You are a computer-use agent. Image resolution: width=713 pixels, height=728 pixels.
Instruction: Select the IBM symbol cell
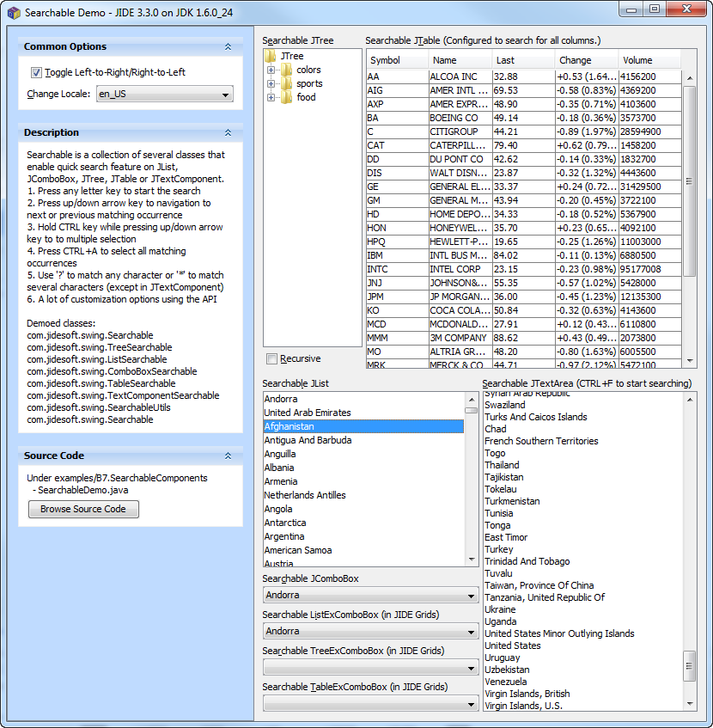398,255
